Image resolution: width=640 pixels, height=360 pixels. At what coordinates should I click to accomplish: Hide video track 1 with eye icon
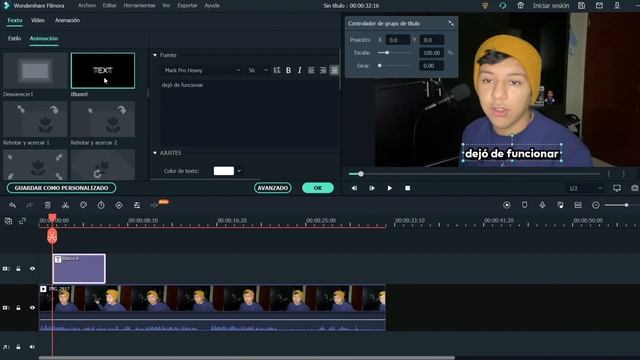(32, 308)
